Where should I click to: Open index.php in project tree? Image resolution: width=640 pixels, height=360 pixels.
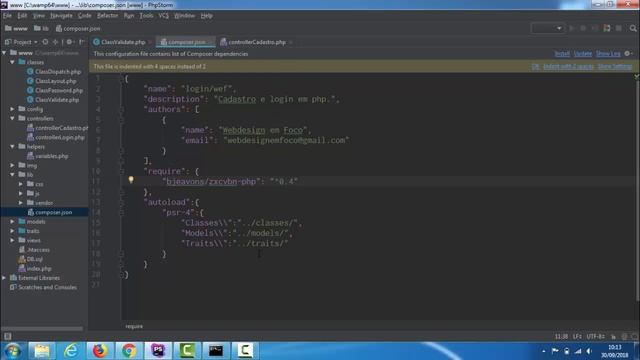pyautogui.click(x=39, y=269)
